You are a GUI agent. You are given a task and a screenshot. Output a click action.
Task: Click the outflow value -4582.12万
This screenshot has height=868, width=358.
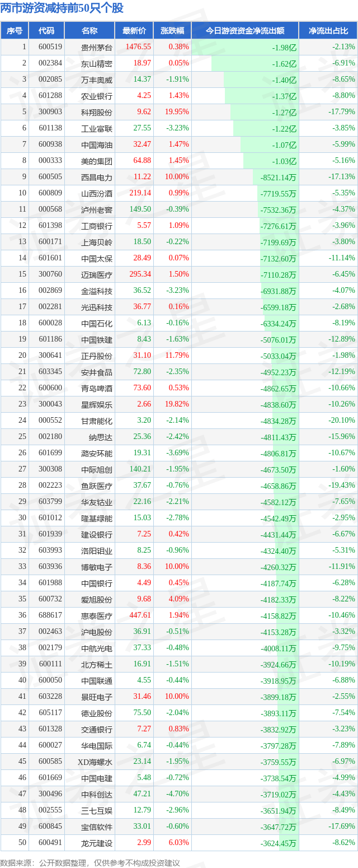tap(278, 502)
